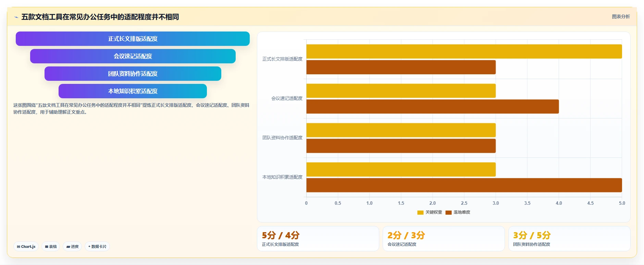Click the yellow 关键权重 bar for 正式长文排版适配度
644x265 pixels.
point(464,51)
